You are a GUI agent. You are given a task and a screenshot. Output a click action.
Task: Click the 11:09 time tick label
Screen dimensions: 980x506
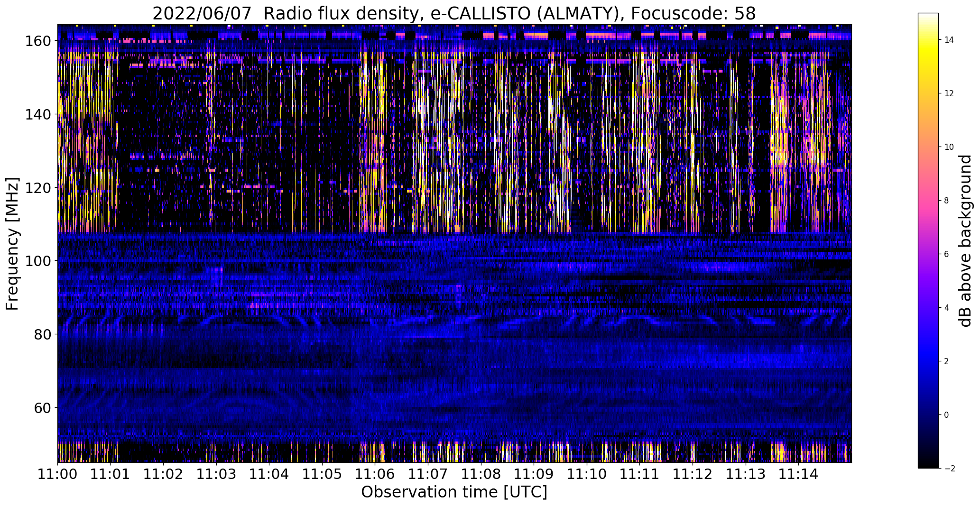click(x=534, y=474)
